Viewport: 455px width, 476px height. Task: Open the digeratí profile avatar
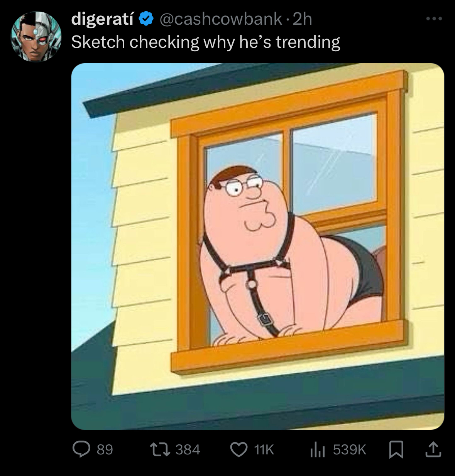click(36, 37)
